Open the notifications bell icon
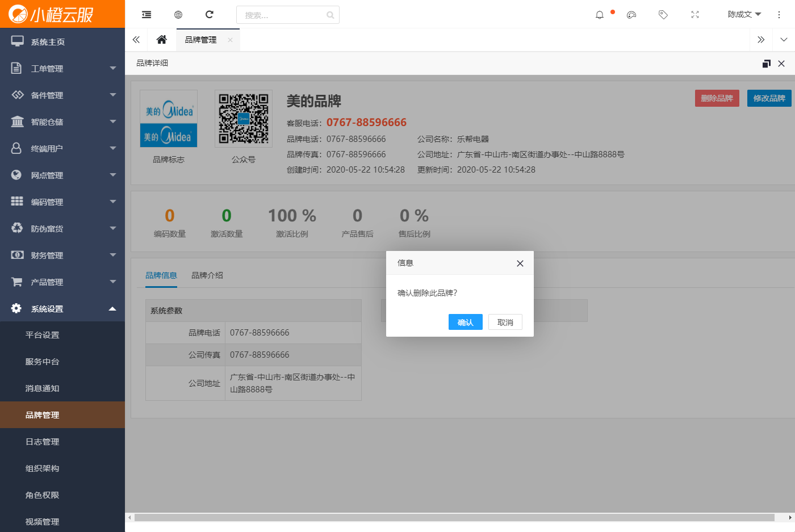The image size is (795, 532). click(x=600, y=15)
